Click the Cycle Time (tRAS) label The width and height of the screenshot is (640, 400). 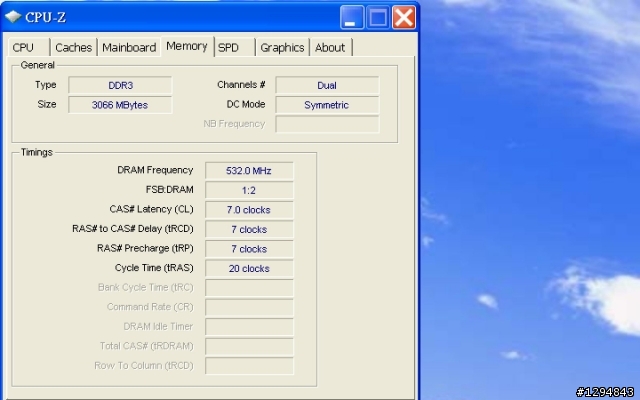click(x=154, y=268)
